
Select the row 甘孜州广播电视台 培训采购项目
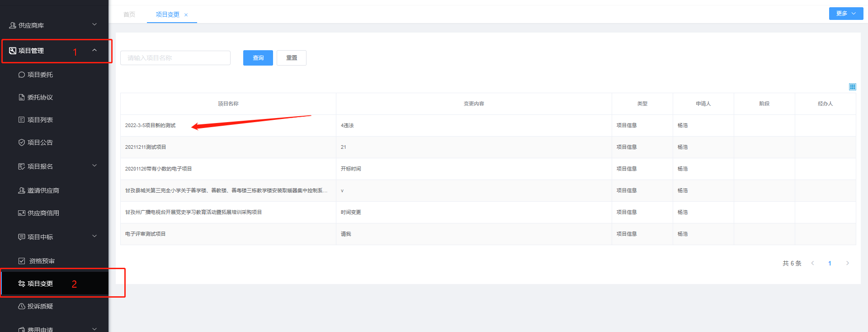pos(488,212)
